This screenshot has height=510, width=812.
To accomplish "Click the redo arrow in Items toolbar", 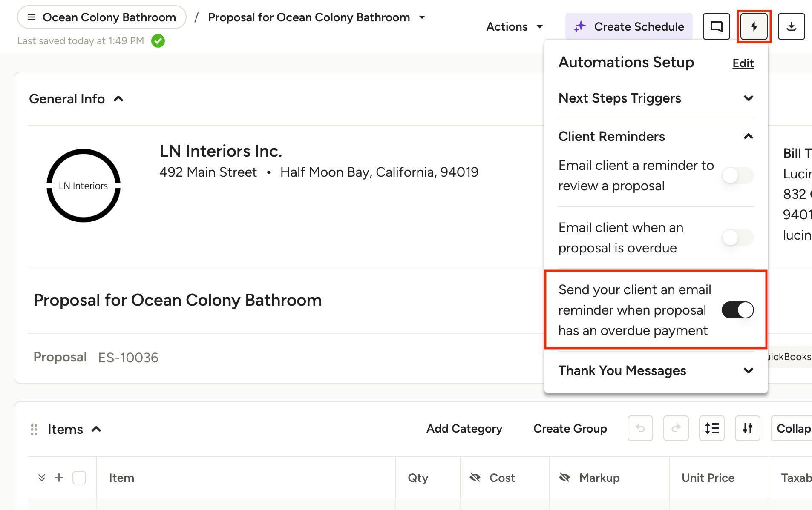I will [676, 428].
